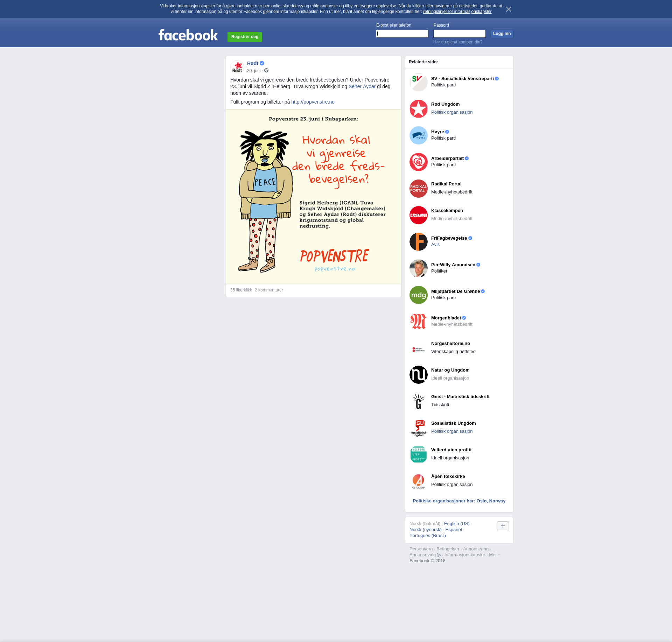Viewport: 672px width, 642px height.
Task: Open the Rødt page name link
Action: click(x=253, y=63)
